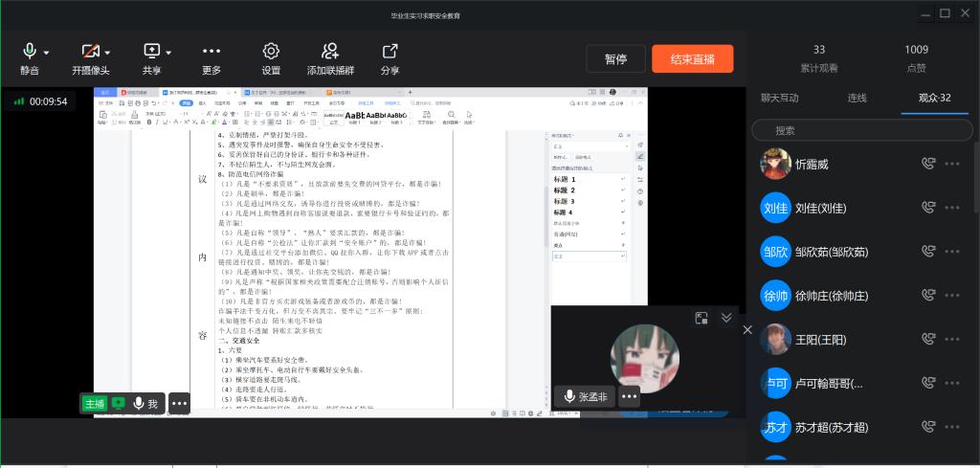Collapse the guest video tile with double chevron

726,318
